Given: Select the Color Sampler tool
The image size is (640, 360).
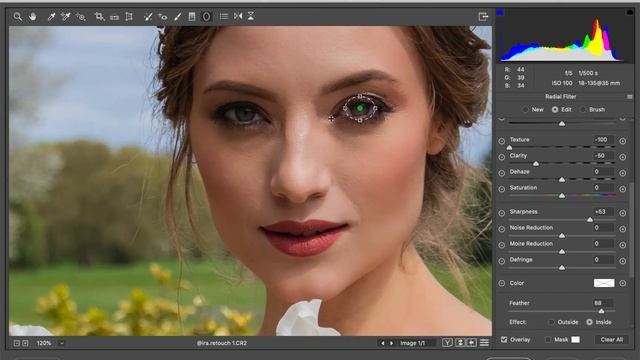Looking at the screenshot, I should point(65,16).
